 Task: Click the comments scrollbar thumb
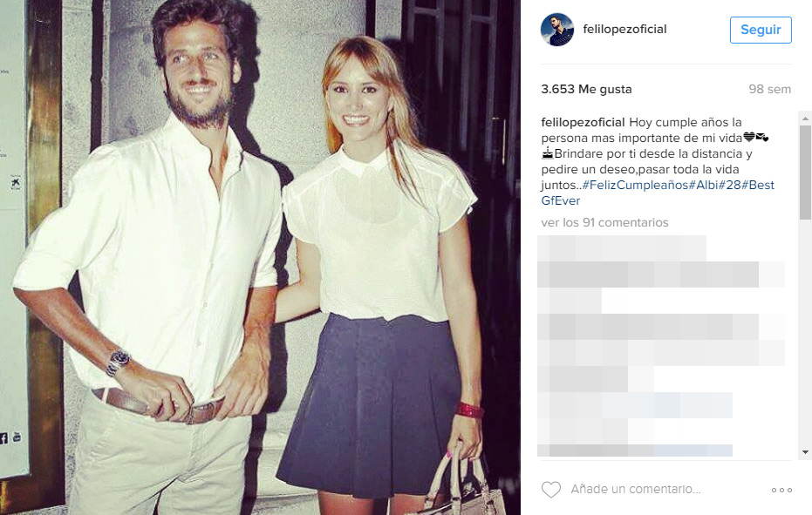pos(805,173)
